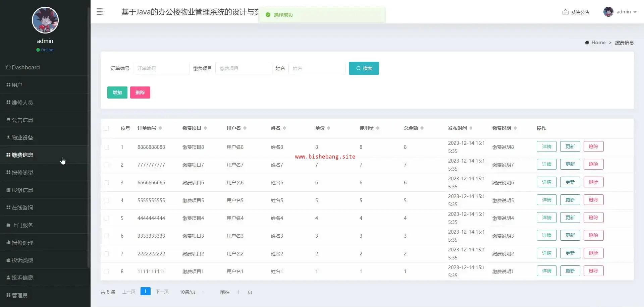Image resolution: width=644 pixels, height=307 pixels.
Task: Open the 维修人员 sidebar menu
Action: pyautogui.click(x=45, y=103)
